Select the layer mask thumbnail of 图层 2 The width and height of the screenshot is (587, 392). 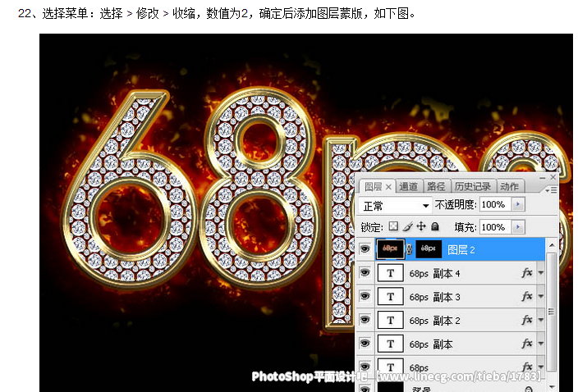point(429,249)
